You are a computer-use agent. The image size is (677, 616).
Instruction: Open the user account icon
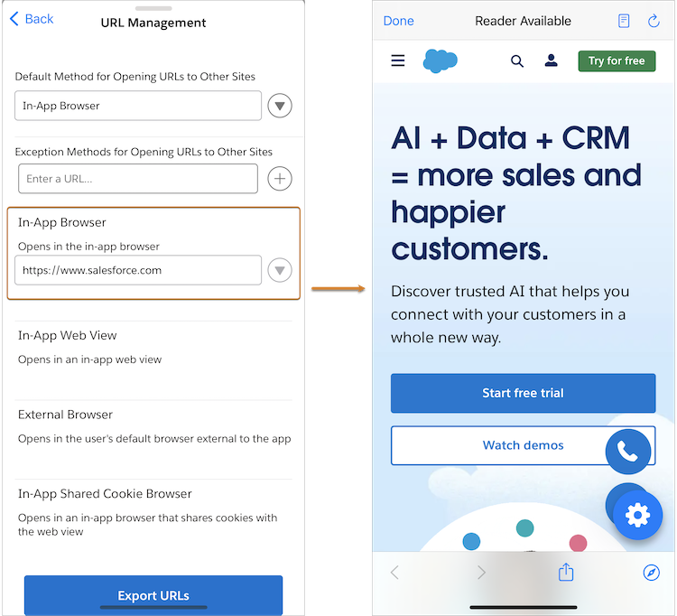[x=551, y=61]
